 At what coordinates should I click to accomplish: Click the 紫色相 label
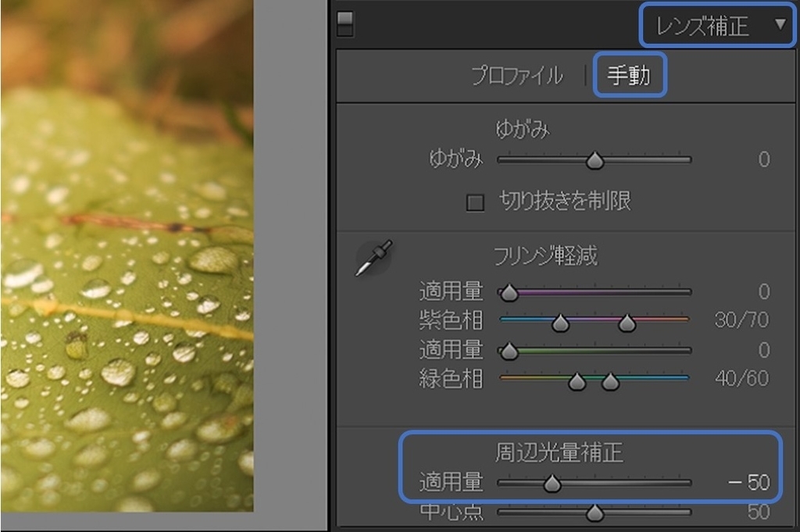tap(451, 321)
